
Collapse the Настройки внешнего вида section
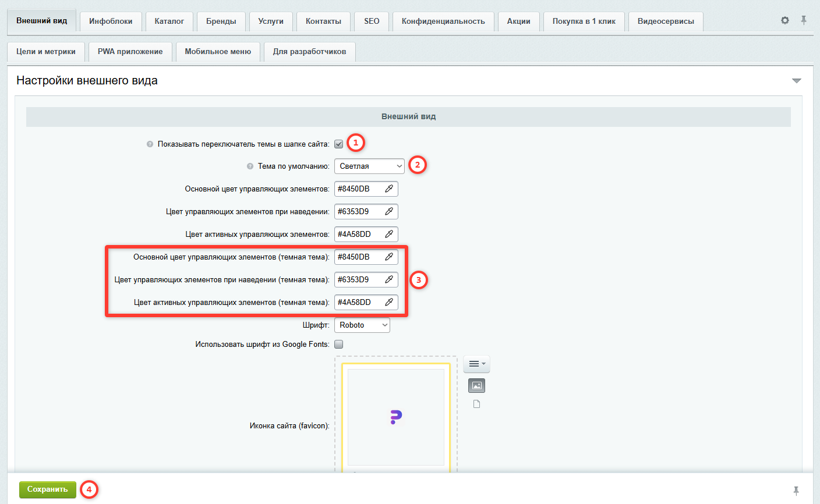pyautogui.click(x=797, y=81)
